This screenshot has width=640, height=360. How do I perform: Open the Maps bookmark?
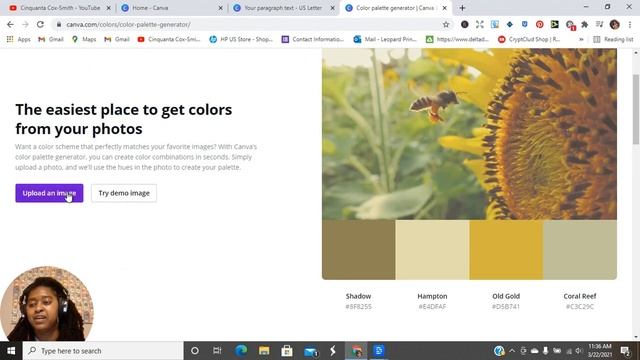tap(84, 39)
